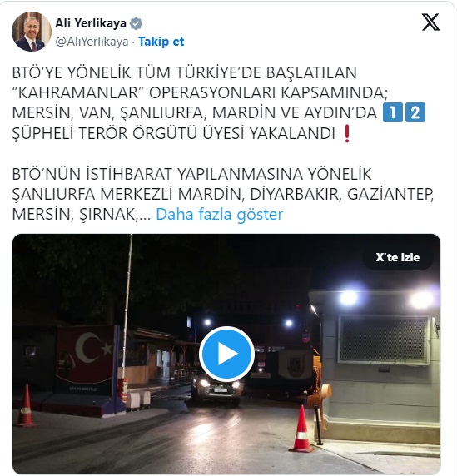Click the paragraph about İSTİHBARAT YAPILANMASINA
Image resolution: width=457 pixels, height=476 pixels.
click(x=223, y=194)
